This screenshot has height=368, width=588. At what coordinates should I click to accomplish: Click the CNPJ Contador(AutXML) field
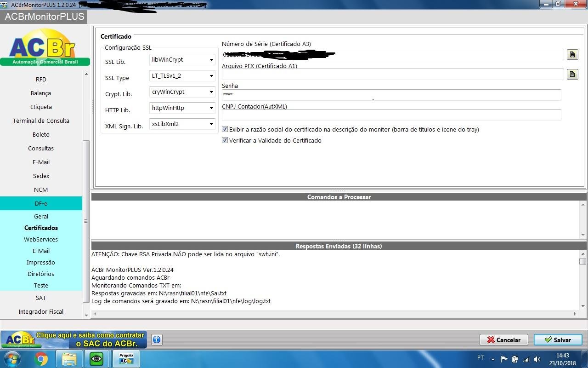pos(391,115)
